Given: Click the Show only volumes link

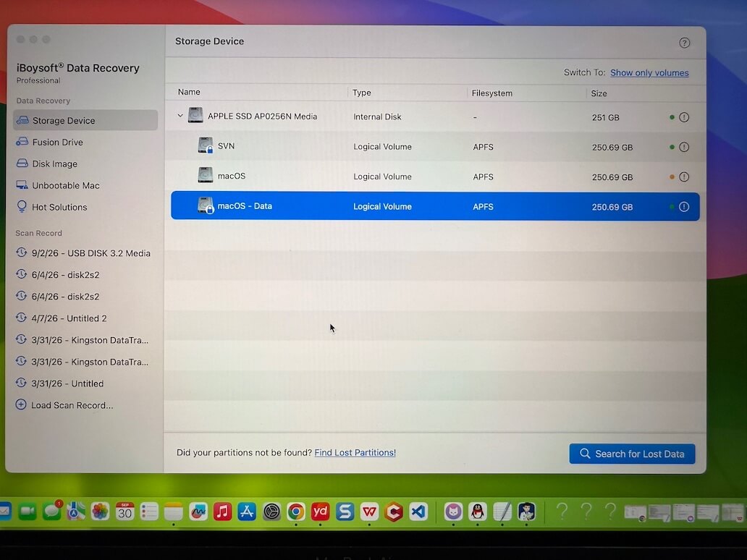Looking at the screenshot, I should pyautogui.click(x=649, y=73).
